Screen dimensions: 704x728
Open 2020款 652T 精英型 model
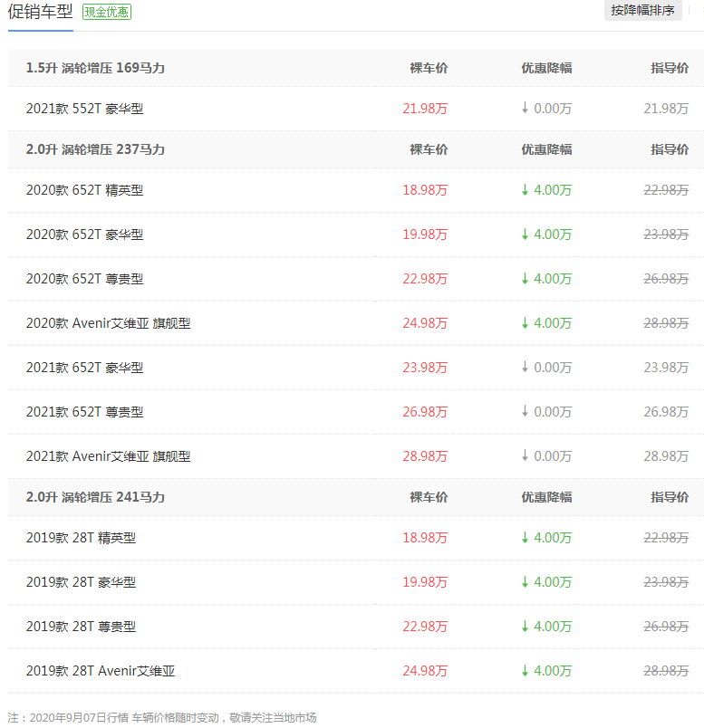click(84, 190)
